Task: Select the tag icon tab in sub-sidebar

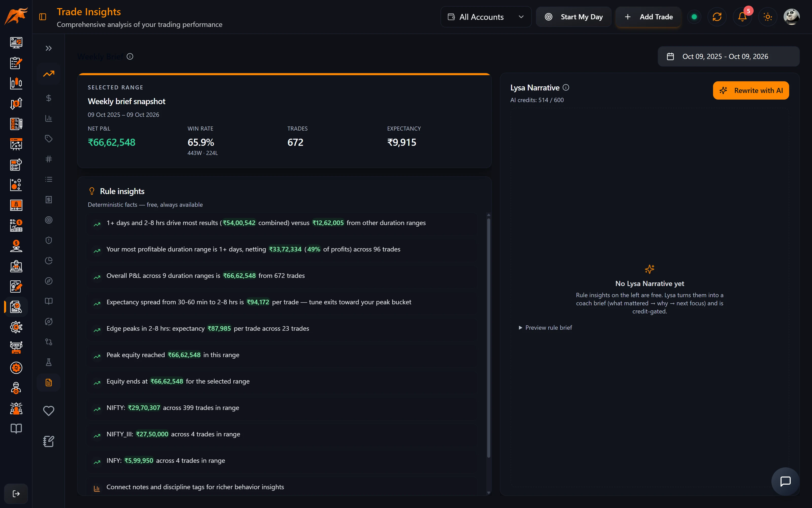Action: tap(49, 139)
